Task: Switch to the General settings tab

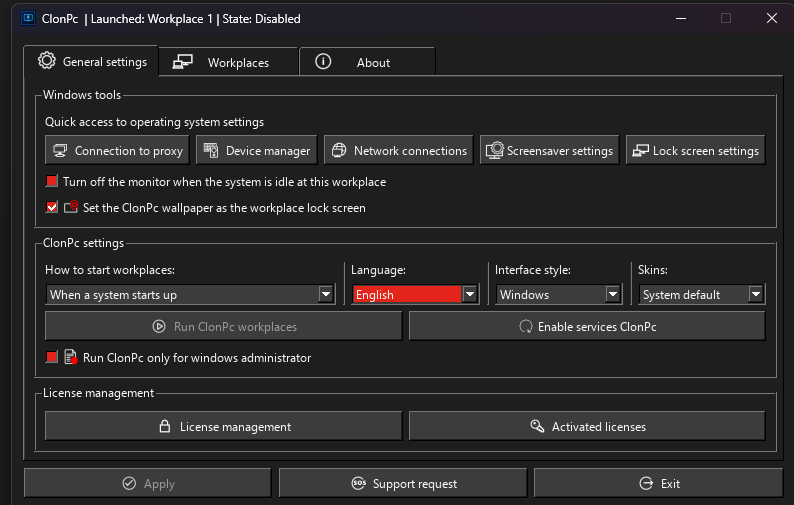Action: coord(91,61)
